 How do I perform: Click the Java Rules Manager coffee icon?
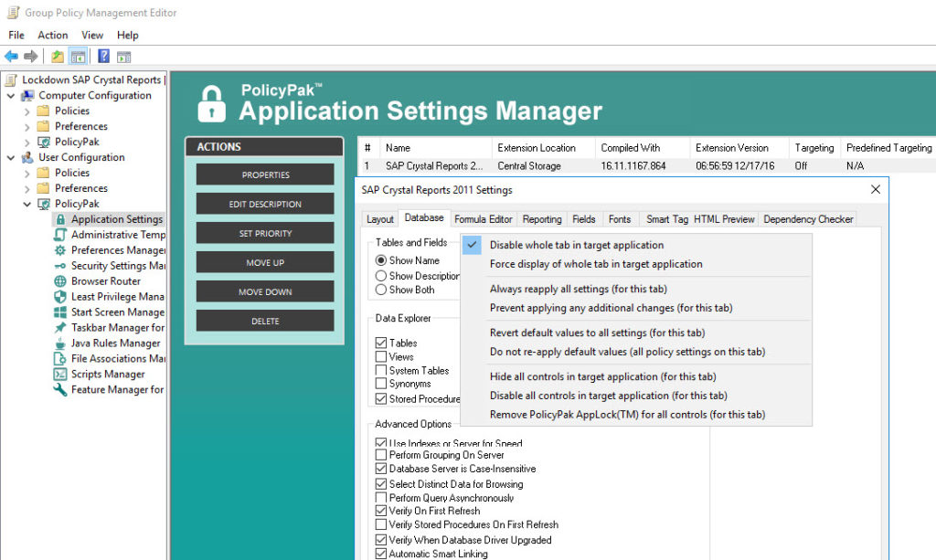pyautogui.click(x=60, y=343)
